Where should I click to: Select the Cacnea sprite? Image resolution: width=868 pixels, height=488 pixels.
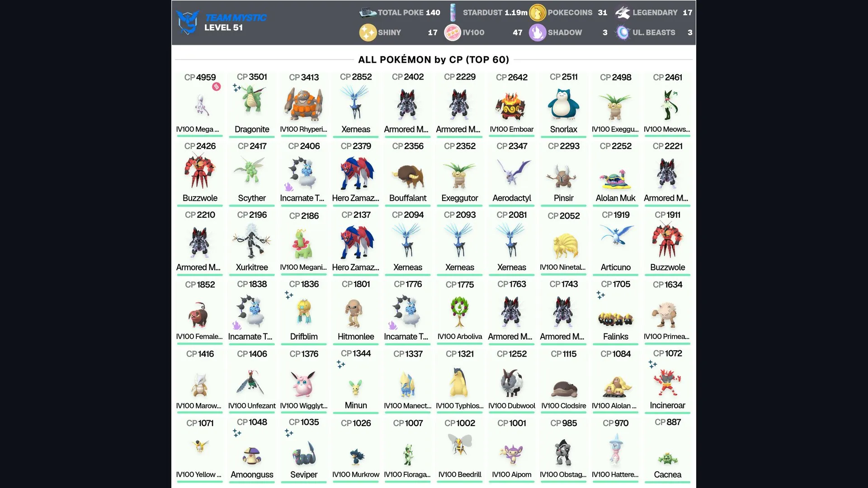(x=667, y=459)
